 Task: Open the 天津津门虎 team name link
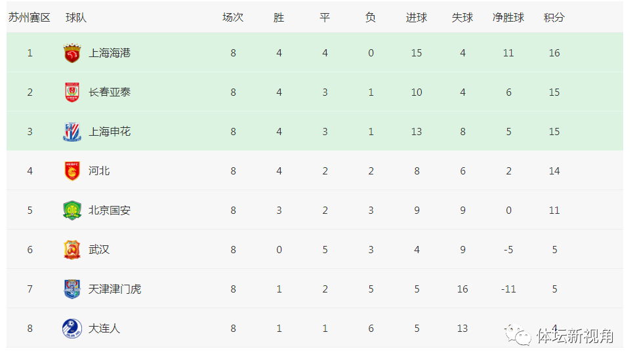click(115, 289)
